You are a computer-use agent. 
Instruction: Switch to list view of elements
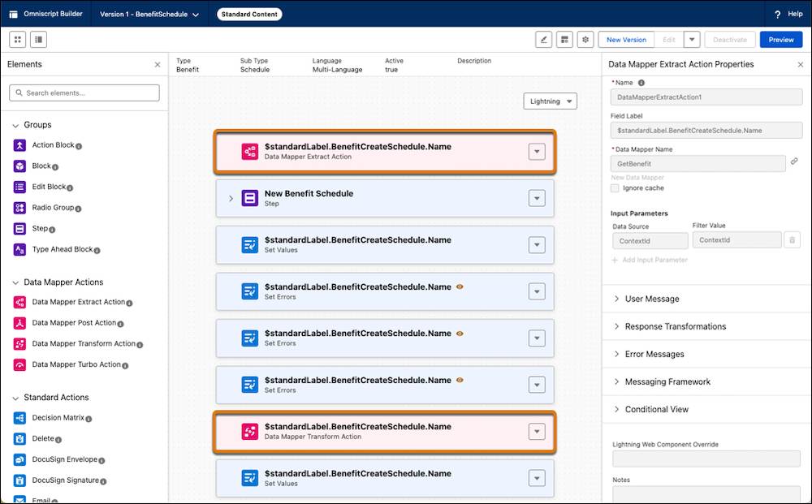click(x=38, y=39)
